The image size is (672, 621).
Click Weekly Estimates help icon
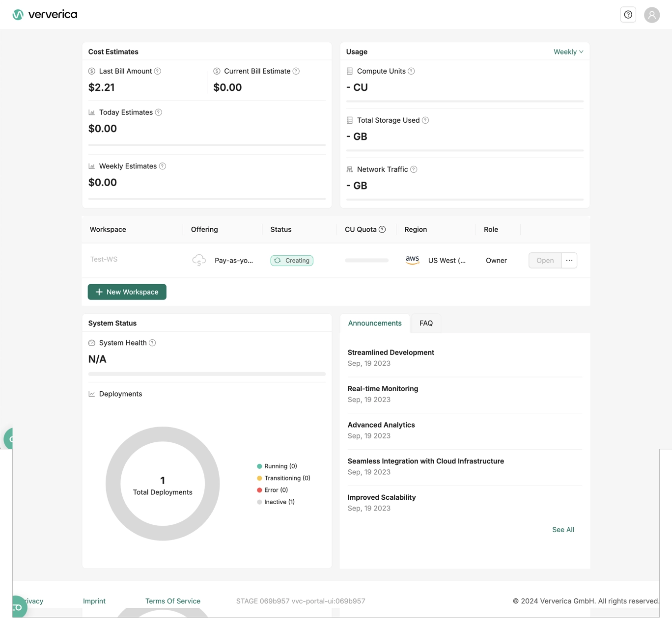(x=163, y=166)
